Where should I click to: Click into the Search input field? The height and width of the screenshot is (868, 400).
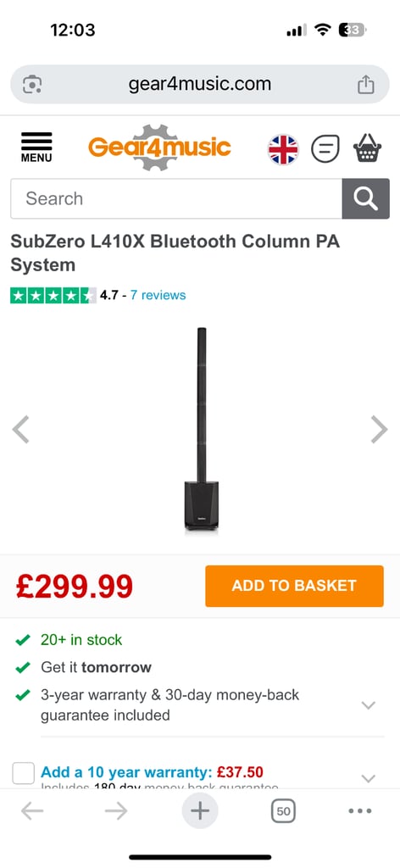(x=176, y=198)
